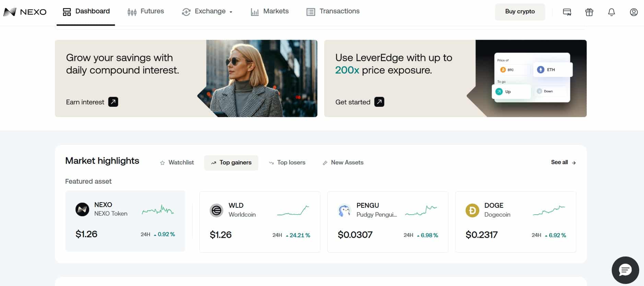Click the See all link
The image size is (644, 286).
click(x=563, y=162)
